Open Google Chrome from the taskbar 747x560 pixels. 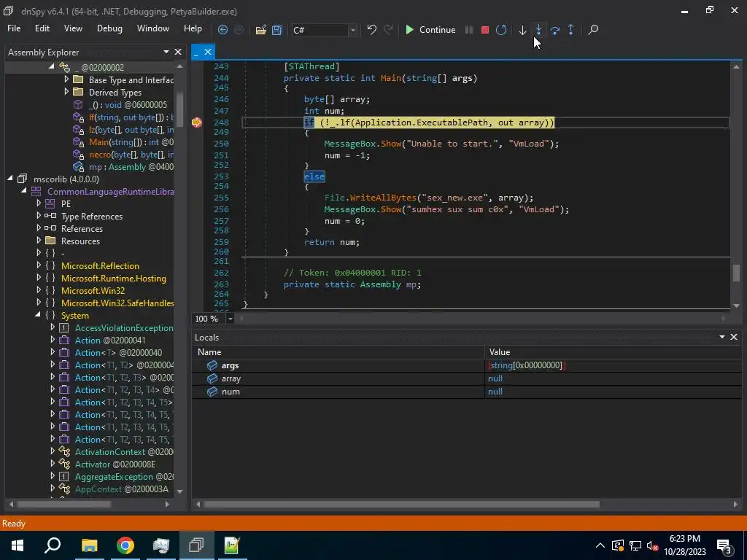click(125, 545)
